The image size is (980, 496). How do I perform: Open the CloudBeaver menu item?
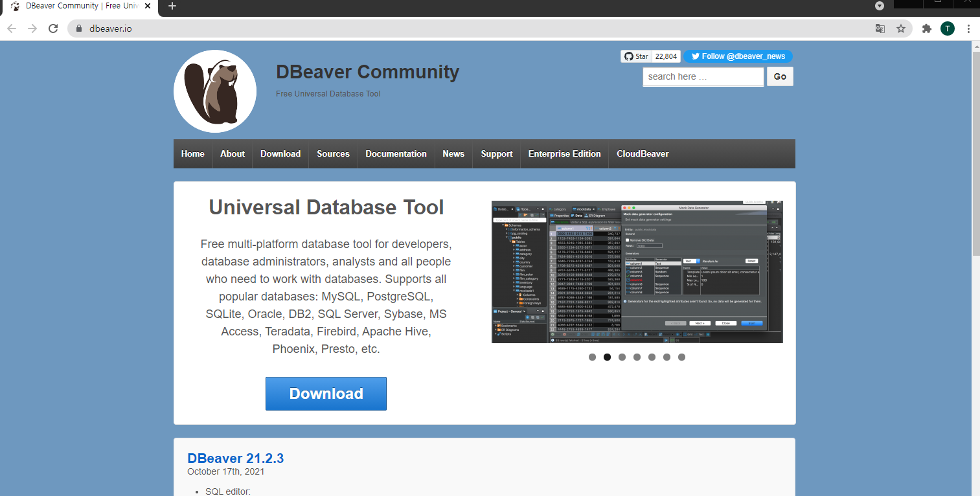tap(643, 154)
